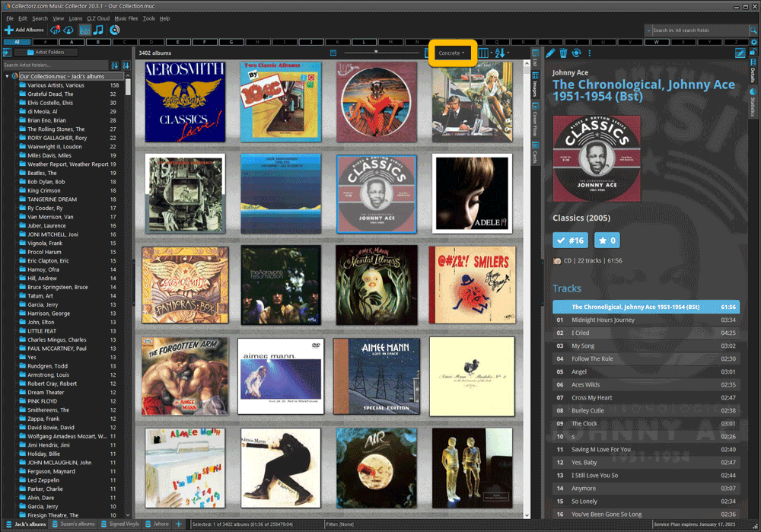This screenshot has height=532, width=761.
Task: Select track 01 Midnight Hours Journey
Action: [x=646, y=320]
